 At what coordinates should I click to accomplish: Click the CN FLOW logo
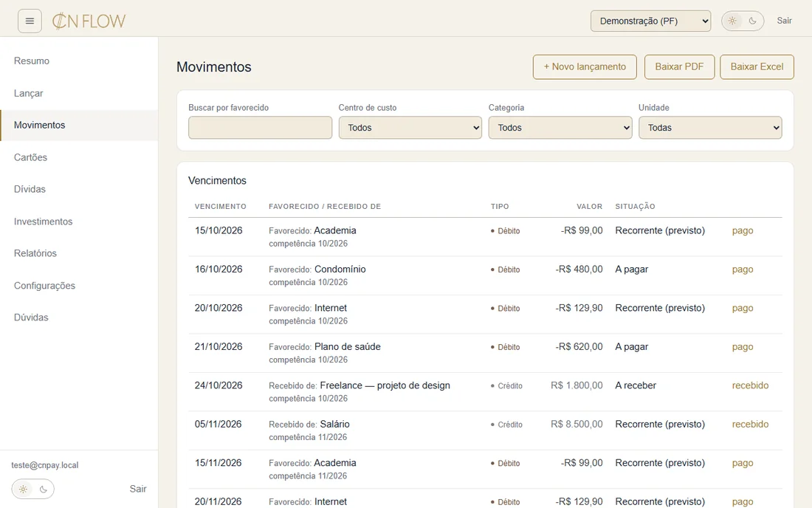tap(89, 21)
